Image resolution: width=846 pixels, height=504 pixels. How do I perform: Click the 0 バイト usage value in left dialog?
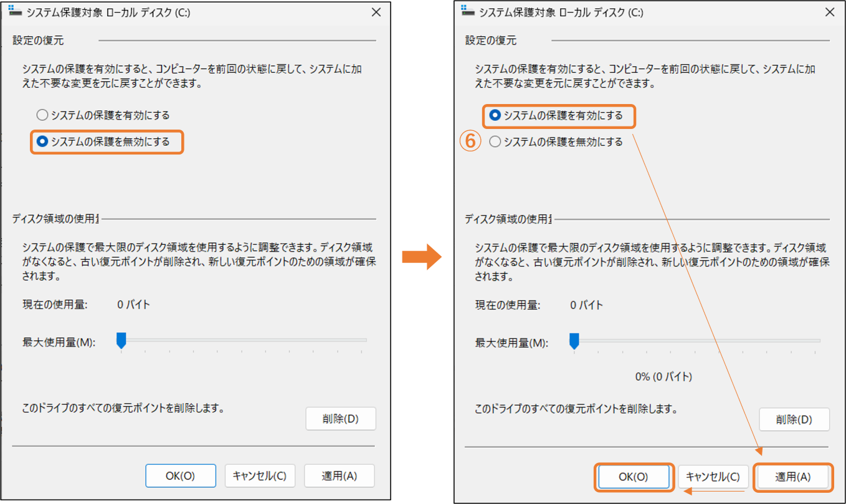click(x=134, y=305)
